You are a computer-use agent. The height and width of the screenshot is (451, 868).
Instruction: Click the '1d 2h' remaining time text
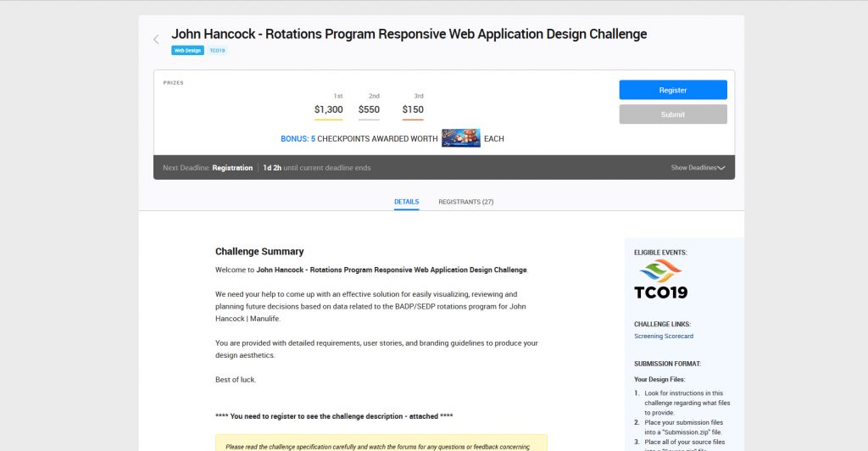point(272,168)
